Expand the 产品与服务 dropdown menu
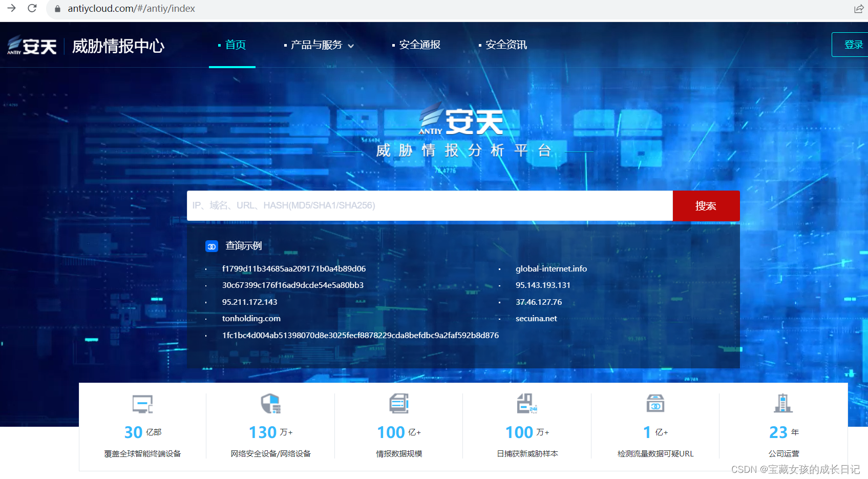Image resolution: width=868 pixels, height=479 pixels. click(x=316, y=45)
